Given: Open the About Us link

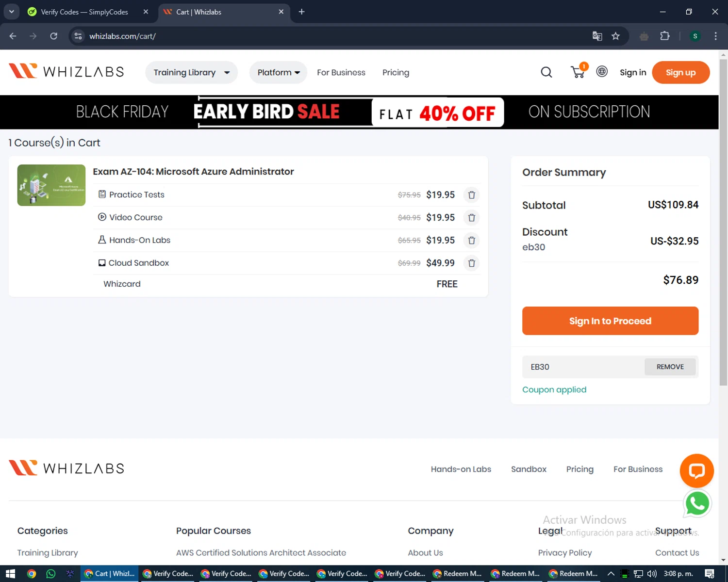Looking at the screenshot, I should pyautogui.click(x=425, y=552).
